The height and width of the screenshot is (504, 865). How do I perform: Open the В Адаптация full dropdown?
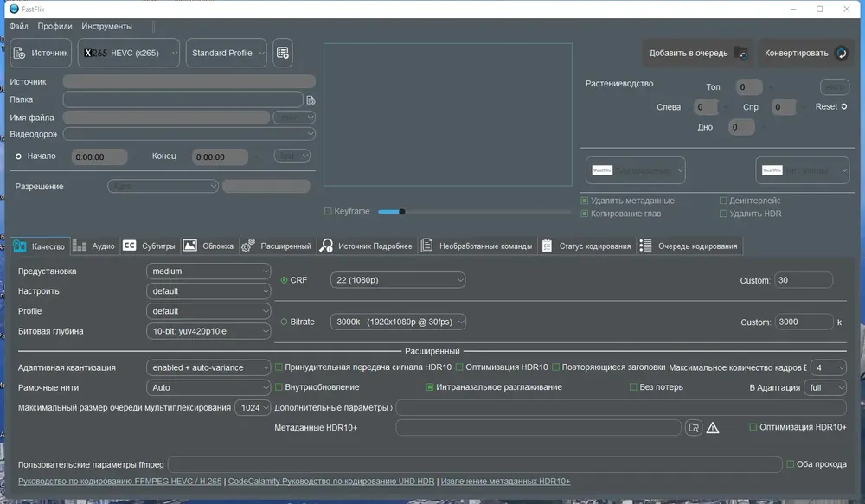825,387
